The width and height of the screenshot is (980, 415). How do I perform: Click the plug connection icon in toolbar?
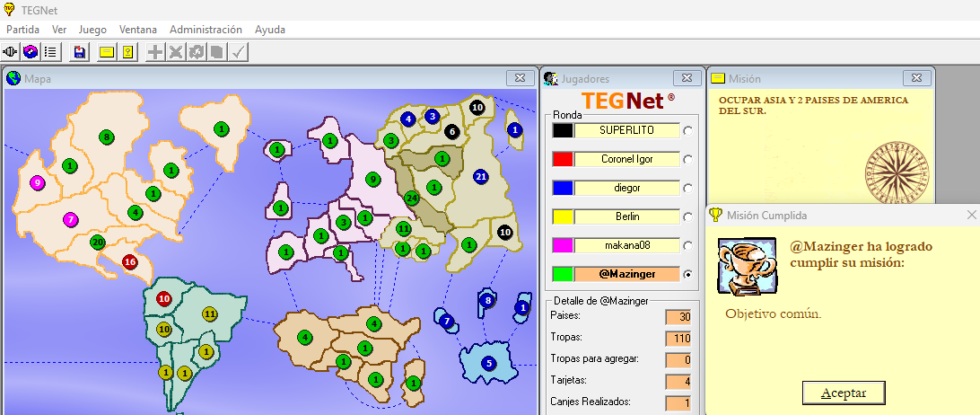pyautogui.click(x=12, y=52)
